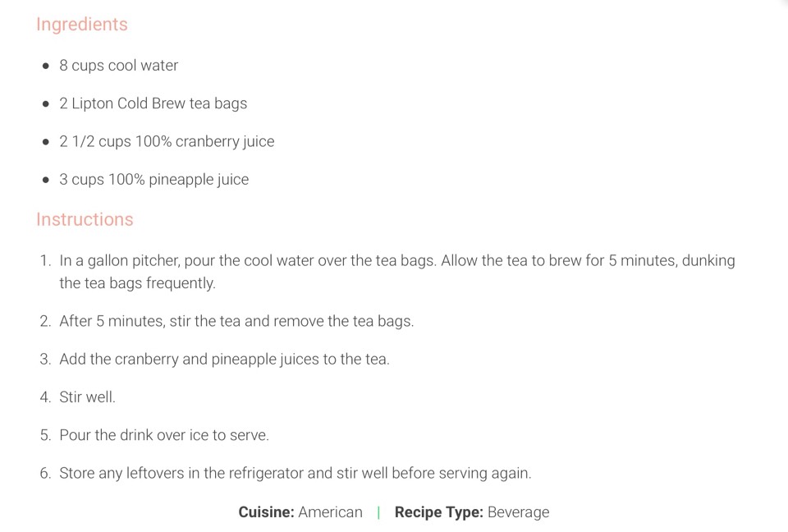Click the 2 1/2 cups cranberry juice item
Viewport: 788px width, 532px height.
167,142
